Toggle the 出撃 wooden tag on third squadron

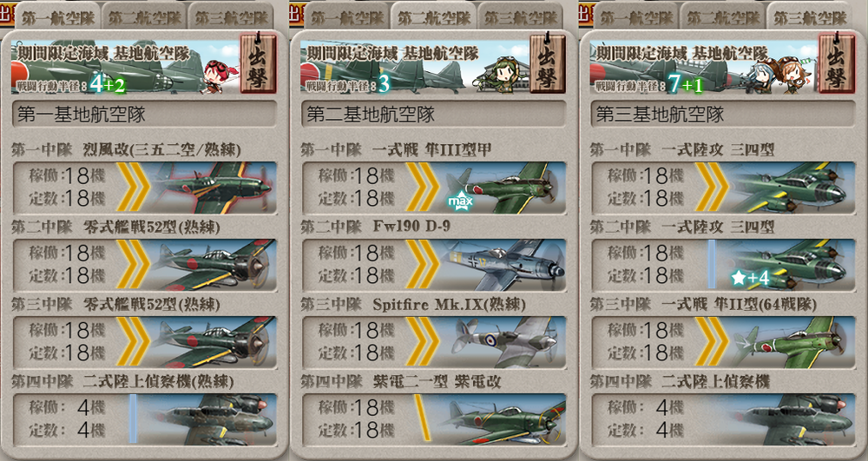point(837,63)
